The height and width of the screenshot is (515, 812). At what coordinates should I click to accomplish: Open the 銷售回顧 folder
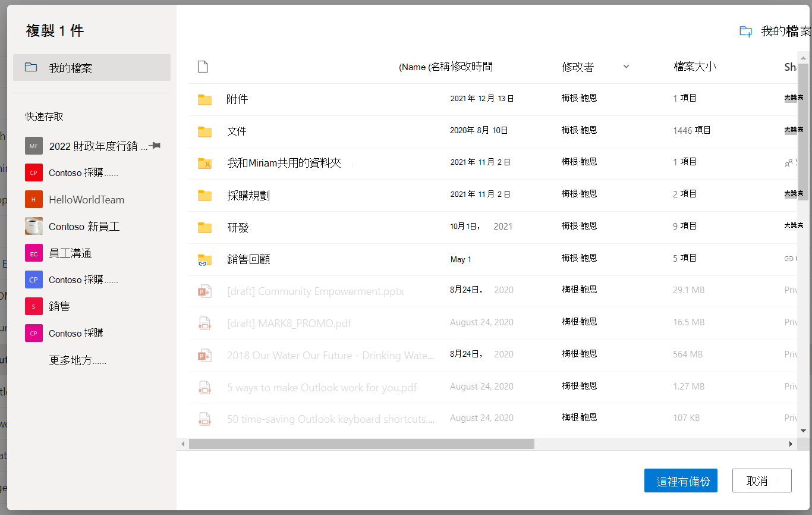(248, 259)
